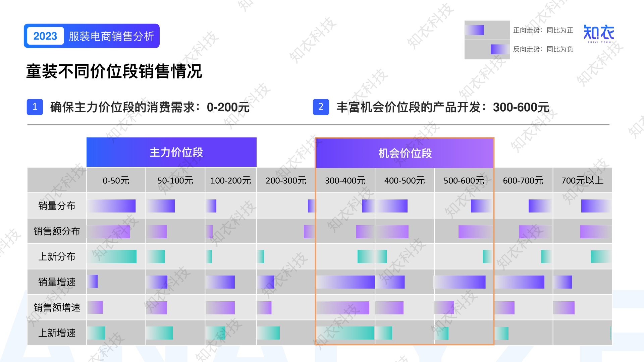Click the 上新分布 bar for 0-50元
This screenshot has height=362, width=644.
click(112, 256)
